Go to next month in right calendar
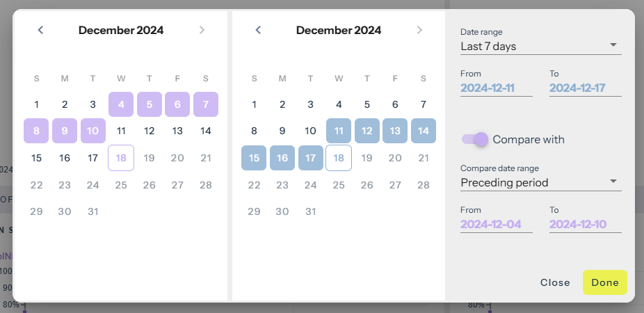Viewport: 644px width, 313px height. tap(419, 30)
